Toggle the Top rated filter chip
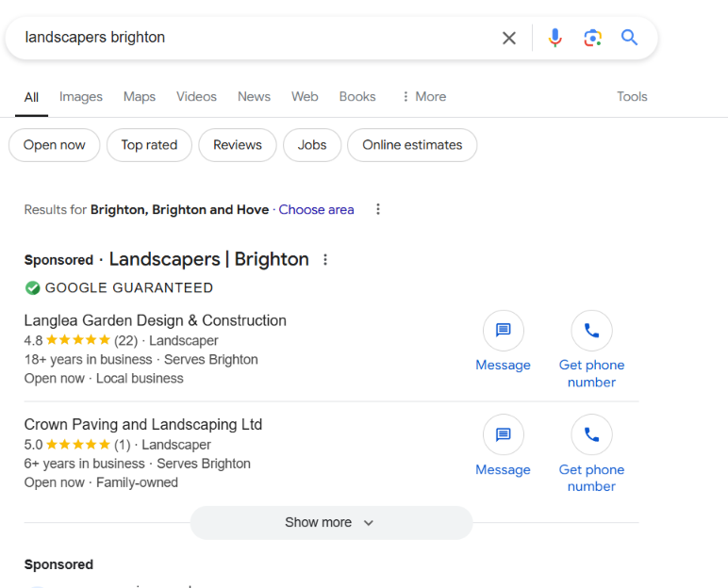This screenshot has width=728, height=588. coord(149,145)
